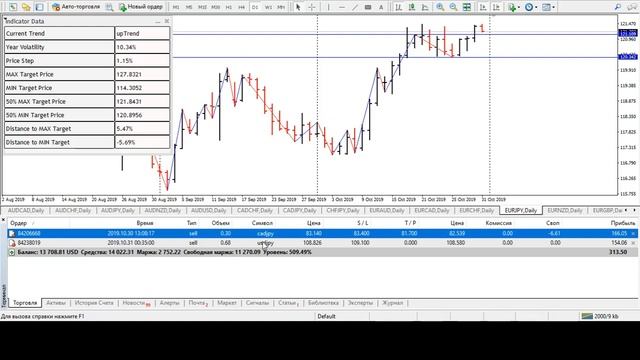Open the Эксперты terminal tab
640x360 pixels.
[360, 303]
